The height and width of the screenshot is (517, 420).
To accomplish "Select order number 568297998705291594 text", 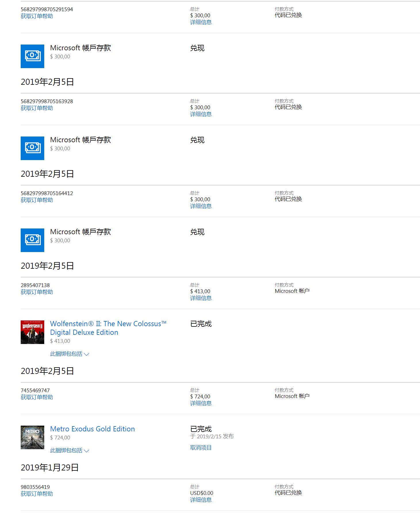I will tap(47, 9).
